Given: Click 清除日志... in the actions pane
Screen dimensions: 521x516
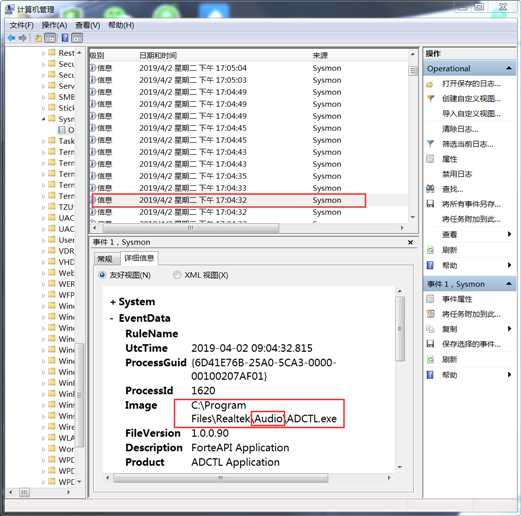Looking at the screenshot, I should point(460,129).
